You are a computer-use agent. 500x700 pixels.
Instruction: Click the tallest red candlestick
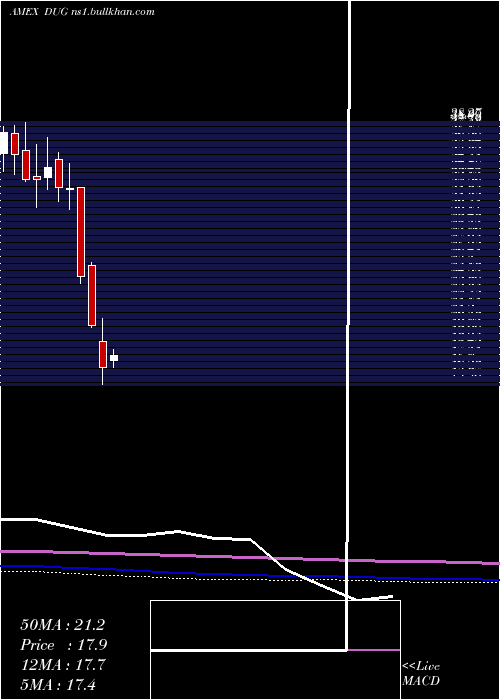coord(81,232)
